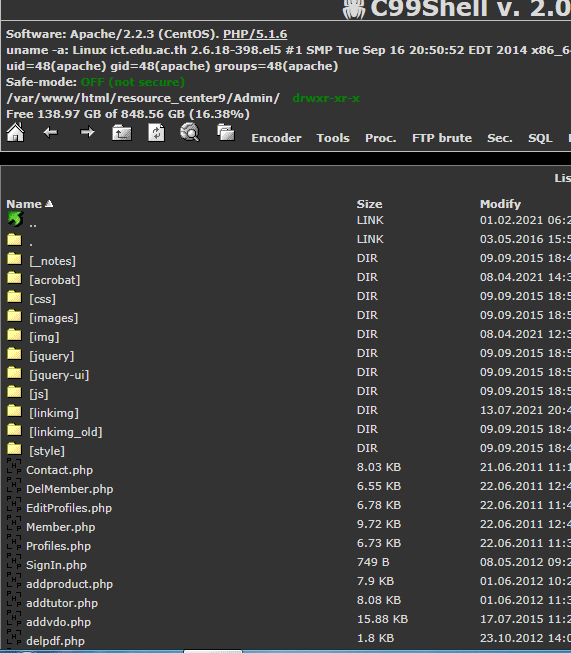This screenshot has width=571, height=653.
Task: Open the [img] directory
Action: click(x=44, y=337)
